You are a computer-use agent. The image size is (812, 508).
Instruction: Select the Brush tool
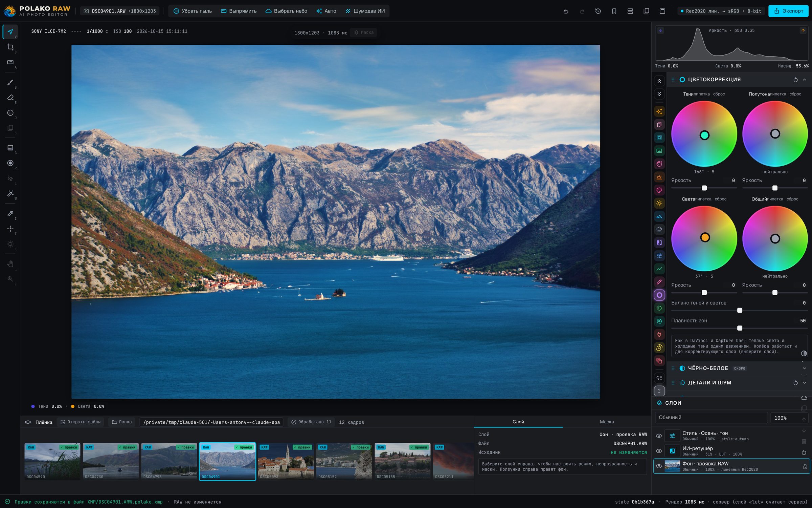tap(10, 82)
